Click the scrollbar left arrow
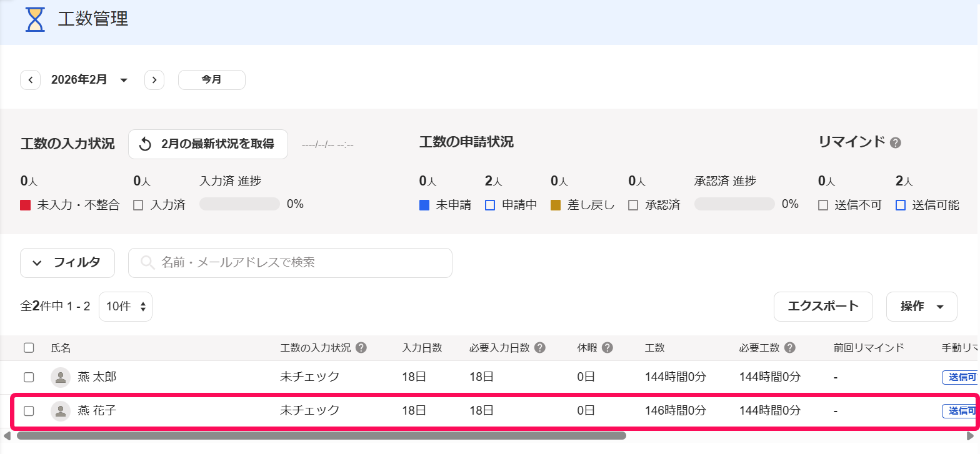This screenshot has height=454, width=980. [x=7, y=435]
